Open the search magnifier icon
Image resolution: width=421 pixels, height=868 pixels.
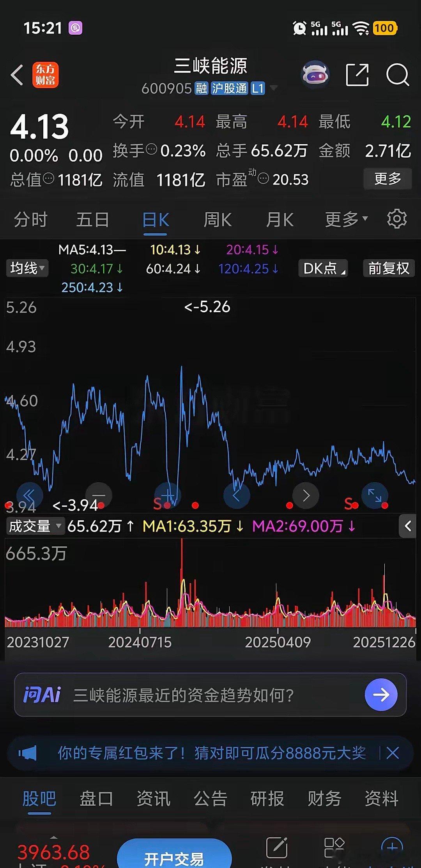[398, 74]
